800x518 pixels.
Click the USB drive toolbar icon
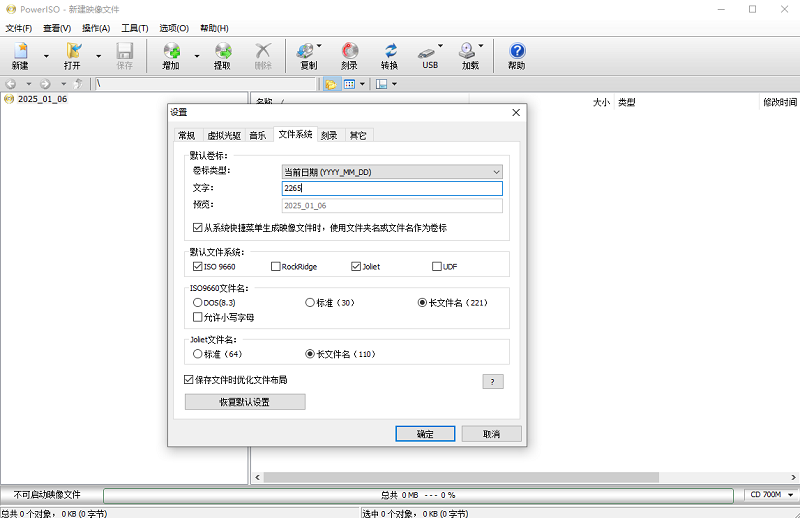pos(430,54)
